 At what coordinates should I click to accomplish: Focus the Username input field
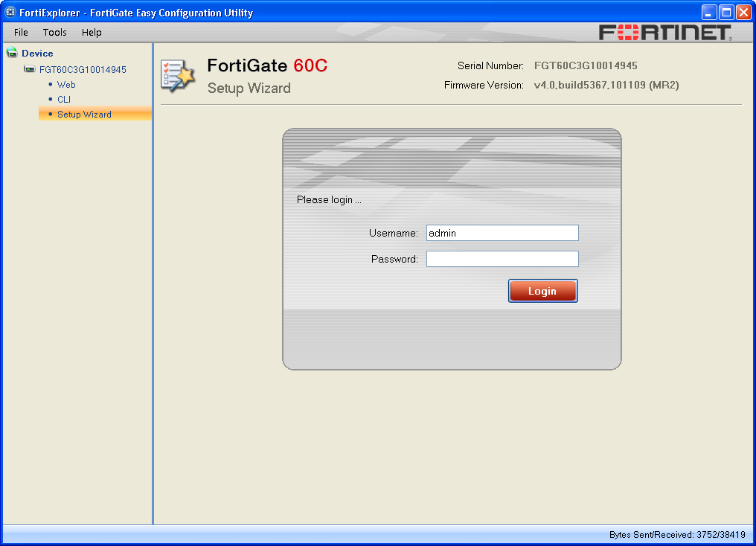(502, 233)
